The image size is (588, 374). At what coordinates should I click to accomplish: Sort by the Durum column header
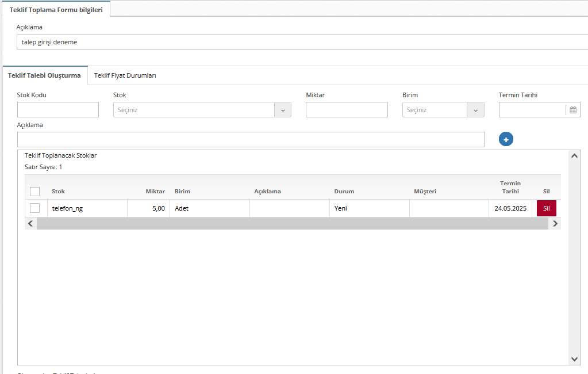coord(344,192)
